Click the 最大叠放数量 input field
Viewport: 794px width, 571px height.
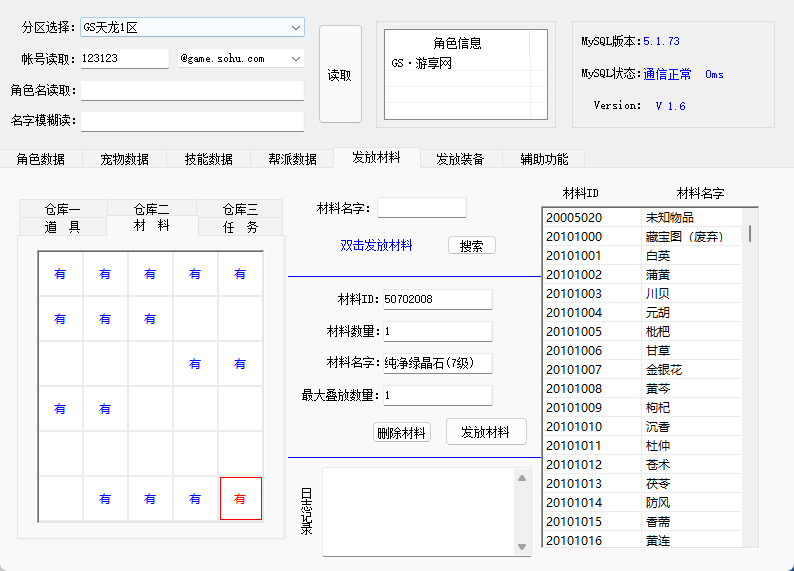[x=437, y=395]
